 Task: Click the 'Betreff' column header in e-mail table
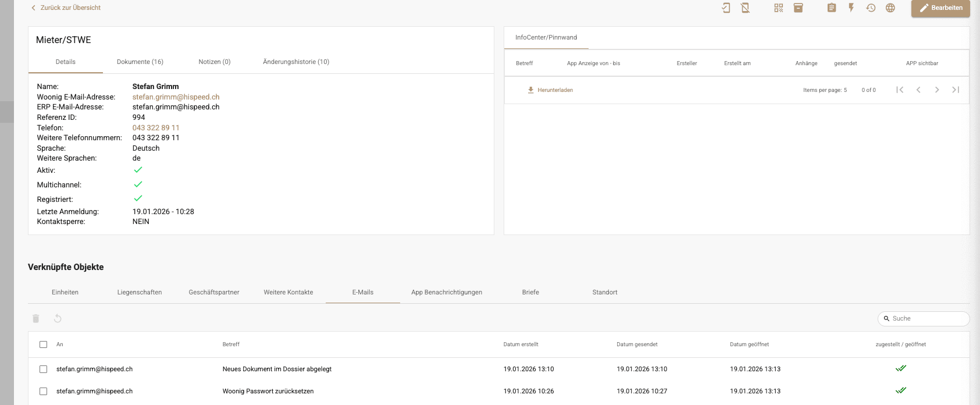click(x=231, y=344)
